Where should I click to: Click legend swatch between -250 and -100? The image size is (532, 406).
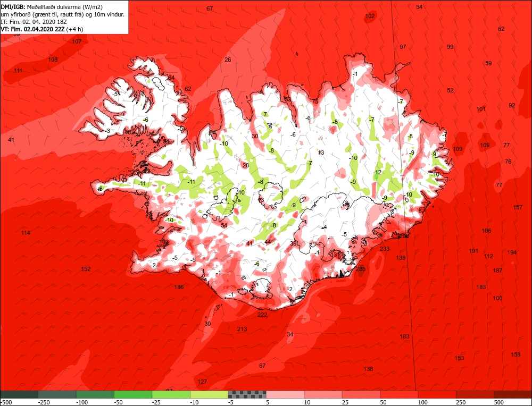point(57,394)
